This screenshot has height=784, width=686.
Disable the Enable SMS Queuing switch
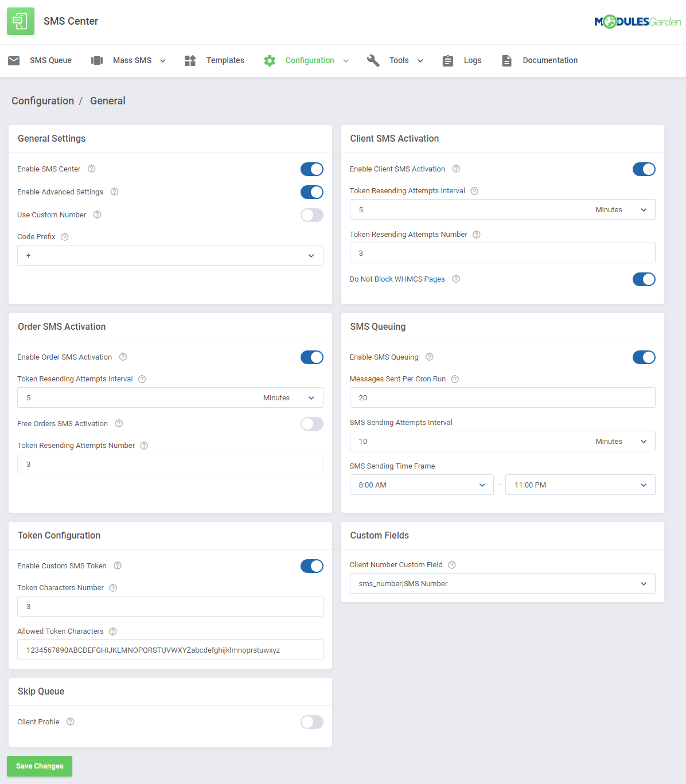coord(644,357)
